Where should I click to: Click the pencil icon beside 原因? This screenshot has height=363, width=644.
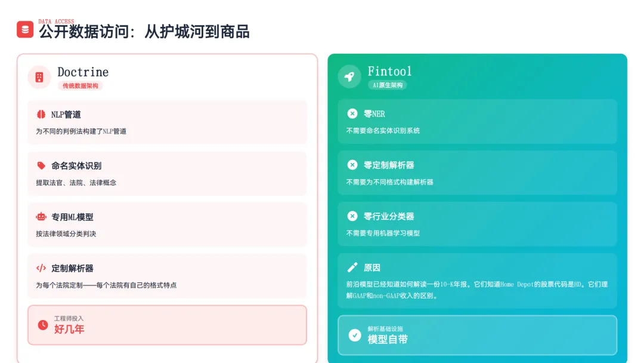coord(352,267)
